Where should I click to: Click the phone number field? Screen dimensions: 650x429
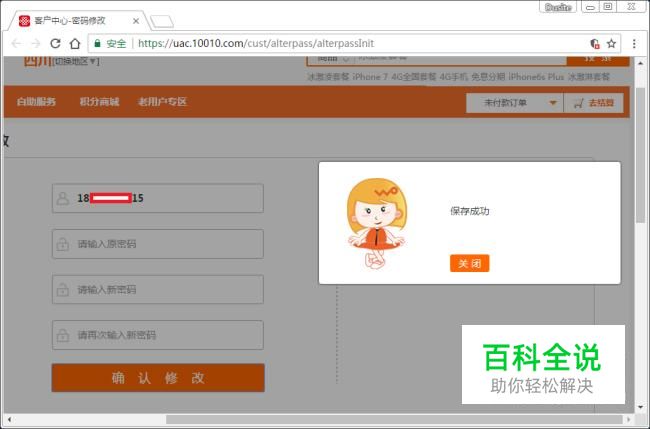158,198
